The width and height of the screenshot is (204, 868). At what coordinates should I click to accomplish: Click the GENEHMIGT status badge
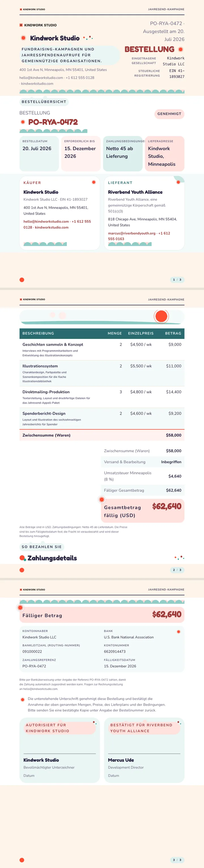[x=169, y=114]
